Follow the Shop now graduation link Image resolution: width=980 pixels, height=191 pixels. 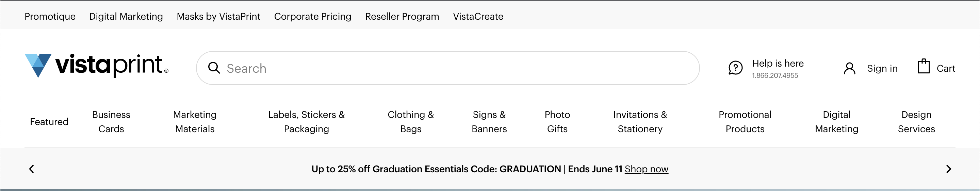click(x=647, y=169)
